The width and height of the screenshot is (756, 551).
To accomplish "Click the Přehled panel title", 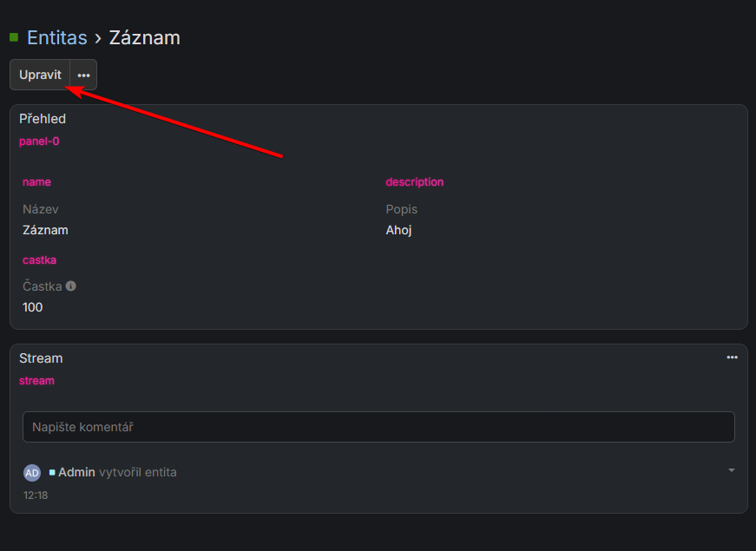I will 43,118.
